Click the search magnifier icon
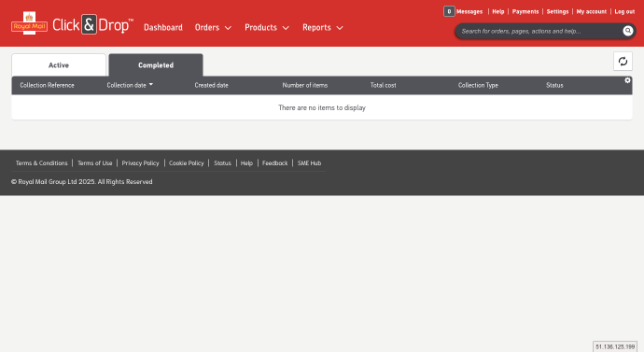This screenshot has height=352, width=644. pyautogui.click(x=627, y=31)
